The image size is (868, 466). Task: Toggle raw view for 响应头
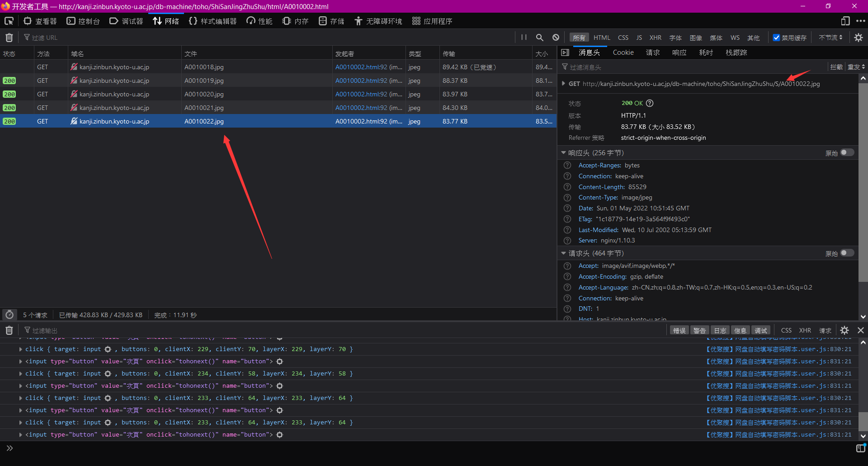(847, 152)
